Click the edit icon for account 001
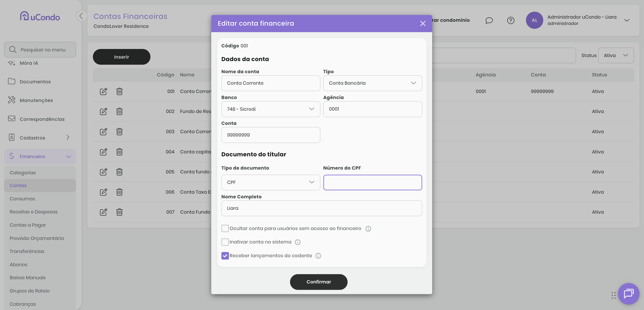Image resolution: width=644 pixels, height=310 pixels. point(103,91)
